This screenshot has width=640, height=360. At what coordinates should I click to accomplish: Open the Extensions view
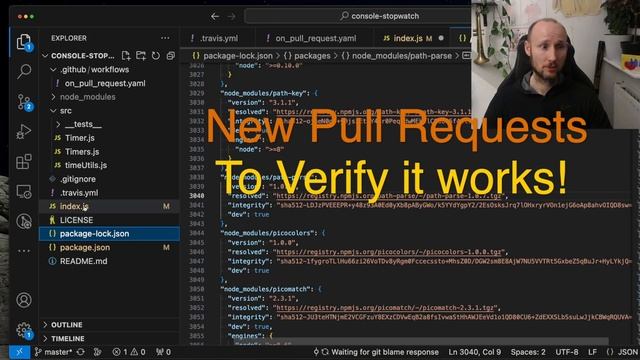point(24,162)
